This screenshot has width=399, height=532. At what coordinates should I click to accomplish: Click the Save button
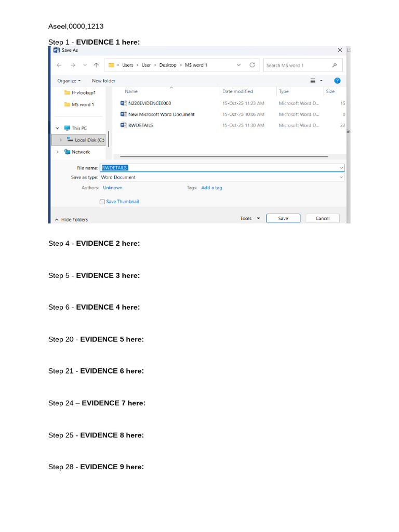pos(283,218)
